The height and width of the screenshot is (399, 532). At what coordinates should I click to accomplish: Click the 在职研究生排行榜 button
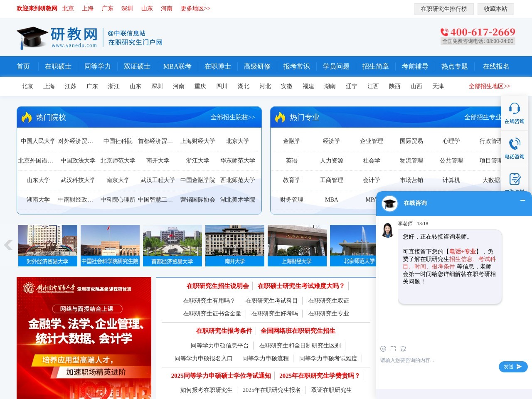tap(444, 9)
